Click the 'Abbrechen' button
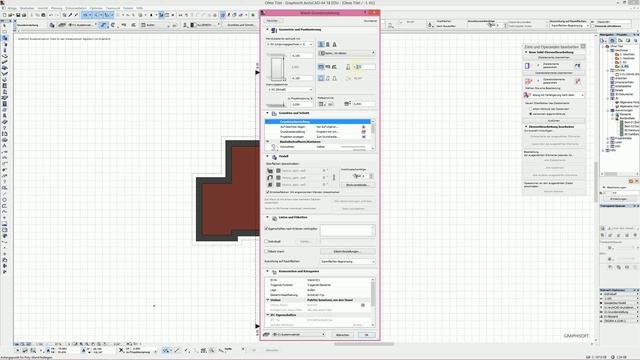This screenshot has height=360, width=640. tap(342, 335)
